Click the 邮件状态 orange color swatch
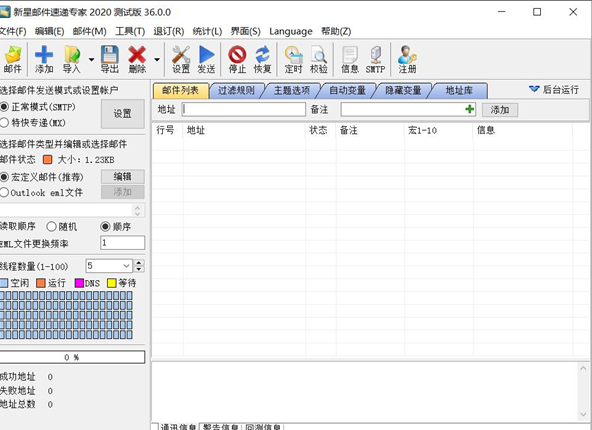The width and height of the screenshot is (592, 430). 48,159
